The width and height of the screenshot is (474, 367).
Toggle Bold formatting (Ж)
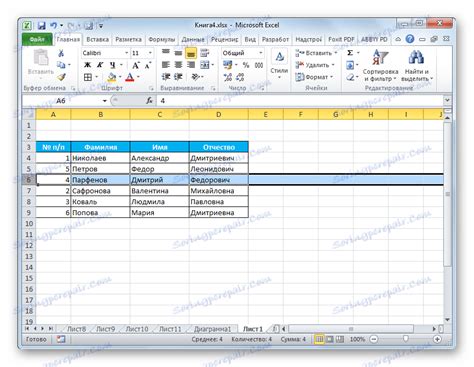click(87, 65)
